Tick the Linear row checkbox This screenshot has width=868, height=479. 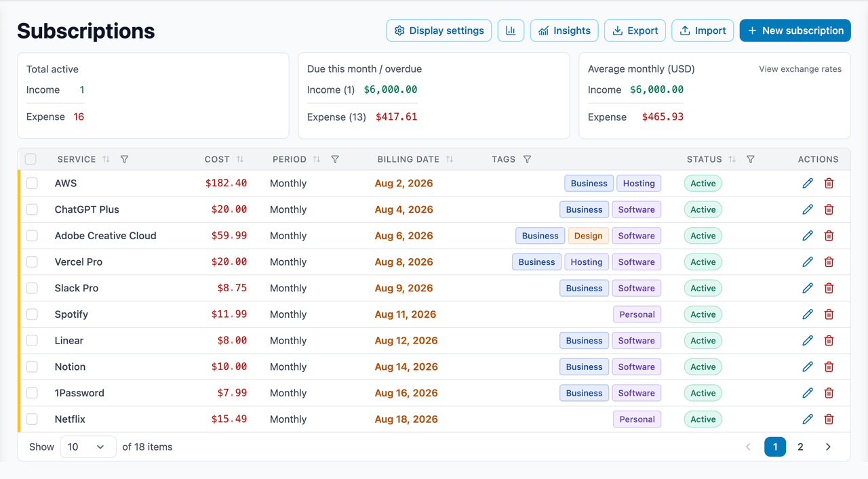pyautogui.click(x=32, y=340)
